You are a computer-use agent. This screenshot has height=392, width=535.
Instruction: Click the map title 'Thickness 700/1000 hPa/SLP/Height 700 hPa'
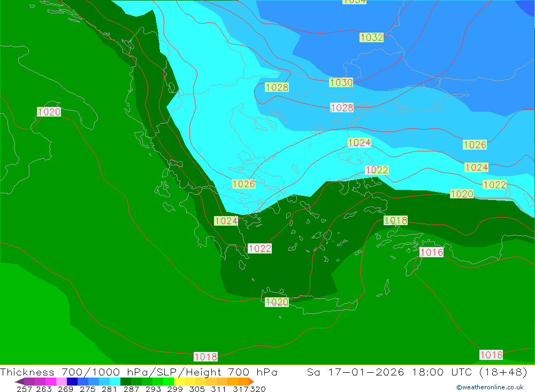coord(139,372)
